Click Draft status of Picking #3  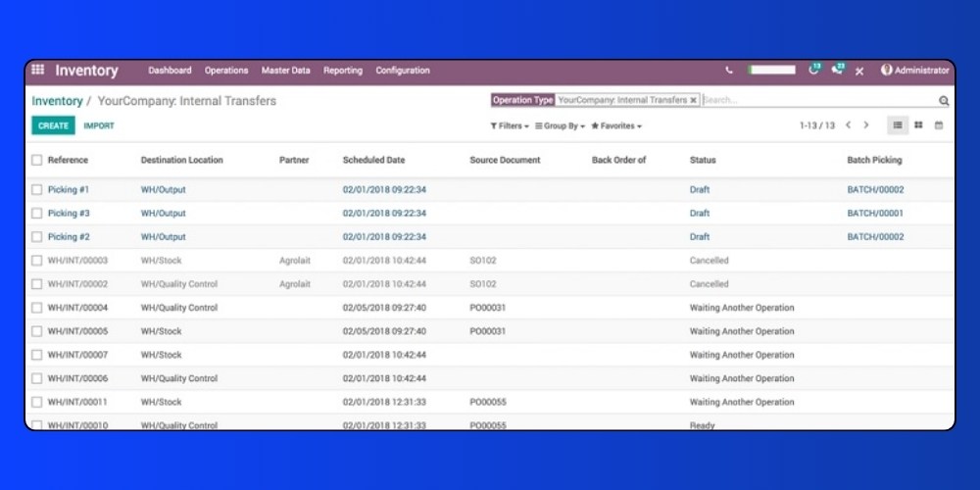(700, 213)
